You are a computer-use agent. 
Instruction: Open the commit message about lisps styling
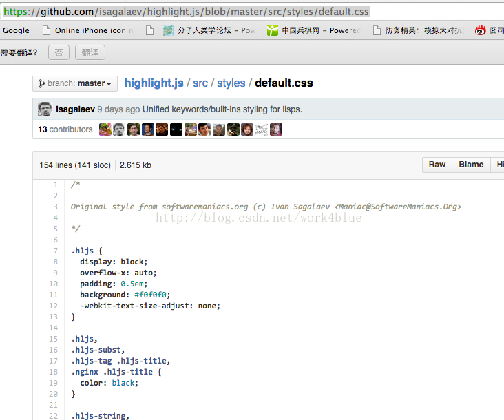pyautogui.click(x=222, y=109)
